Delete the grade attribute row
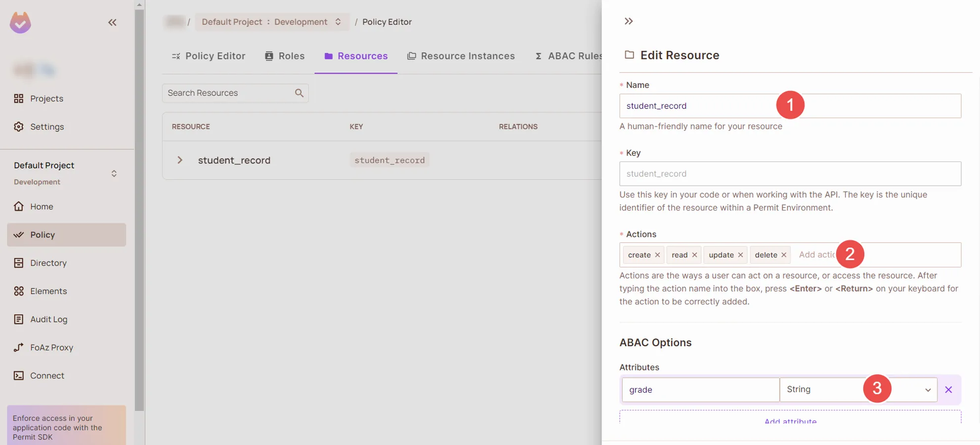Screen dimensions: 980x445 pos(948,390)
